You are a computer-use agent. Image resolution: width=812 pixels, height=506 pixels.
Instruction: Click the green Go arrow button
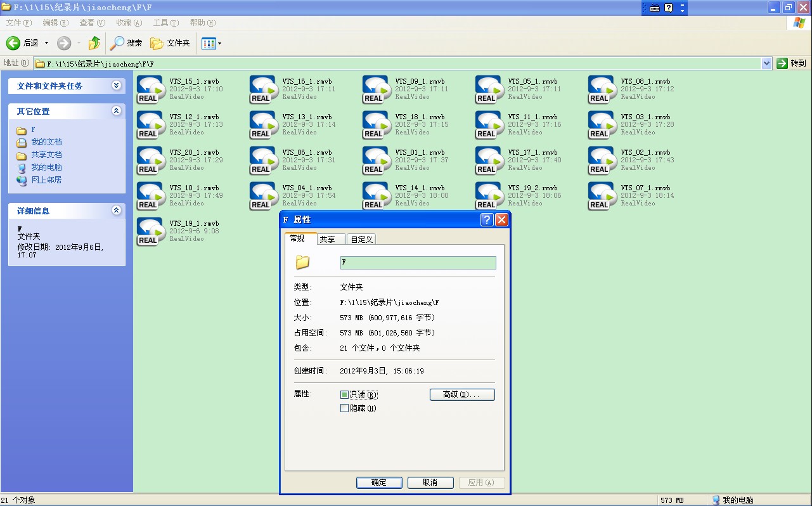pyautogui.click(x=782, y=63)
